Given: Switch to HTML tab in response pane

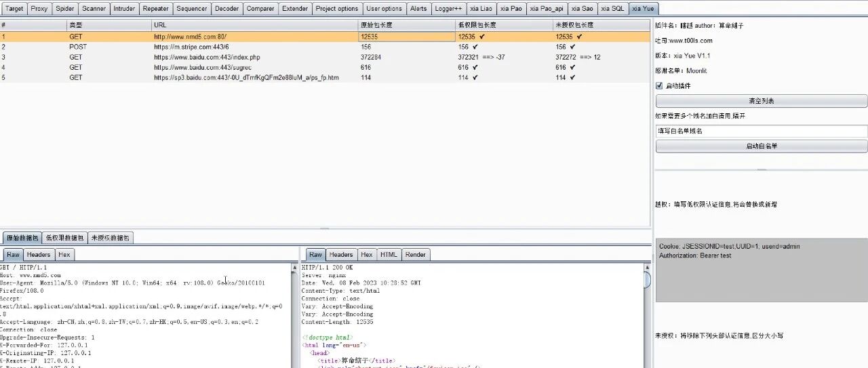Looking at the screenshot, I should click(389, 255).
